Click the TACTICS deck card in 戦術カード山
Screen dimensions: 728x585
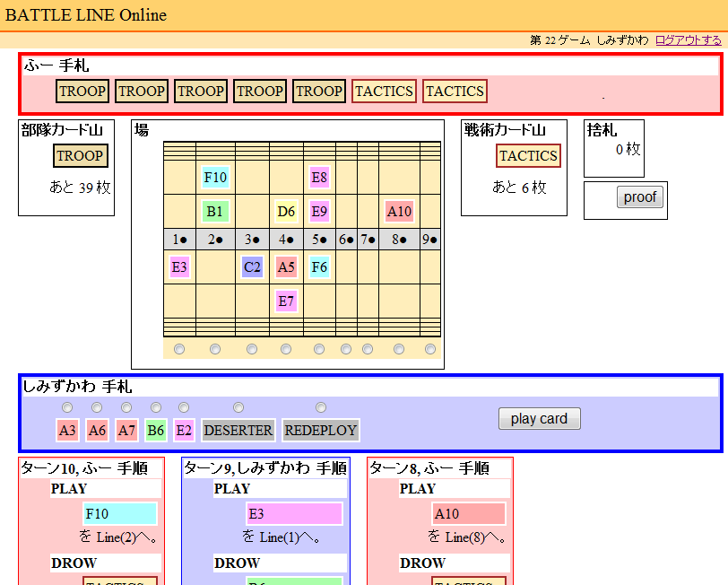528,155
